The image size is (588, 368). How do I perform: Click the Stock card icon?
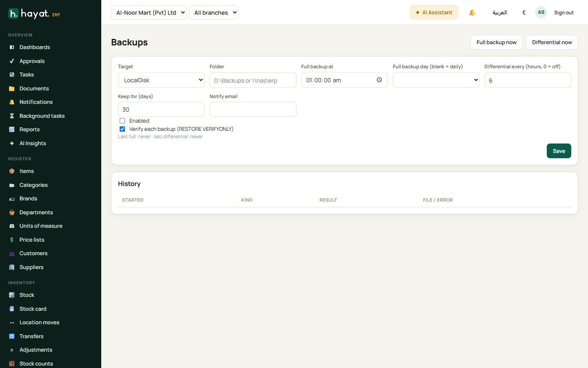pyautogui.click(x=12, y=309)
